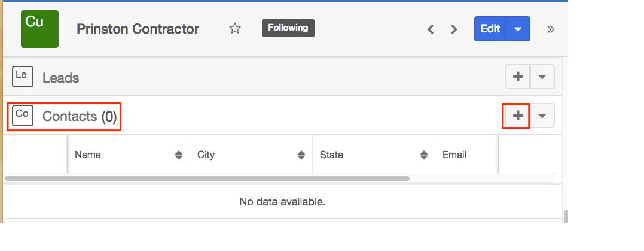
Task: Click the Le Leads module icon
Action: click(x=23, y=77)
